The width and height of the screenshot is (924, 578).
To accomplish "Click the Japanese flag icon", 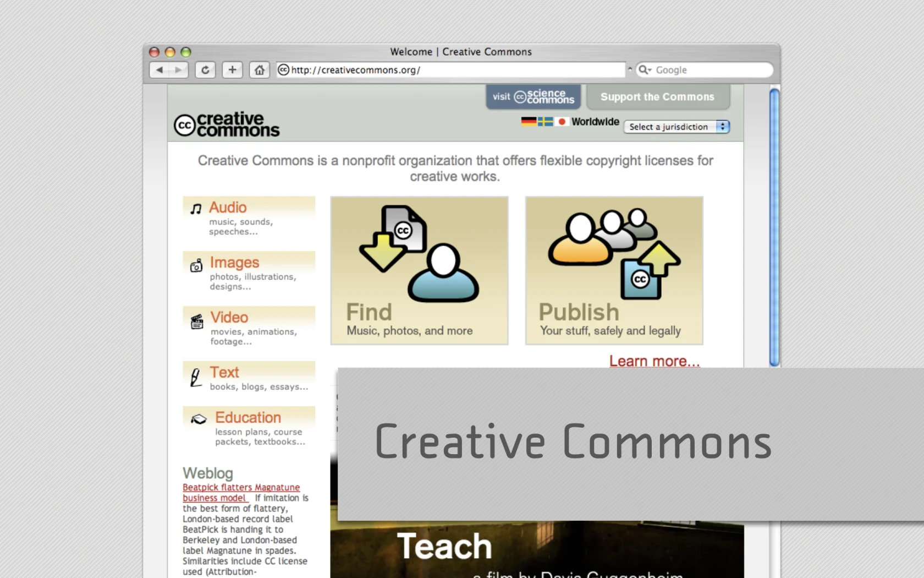I will 562,122.
